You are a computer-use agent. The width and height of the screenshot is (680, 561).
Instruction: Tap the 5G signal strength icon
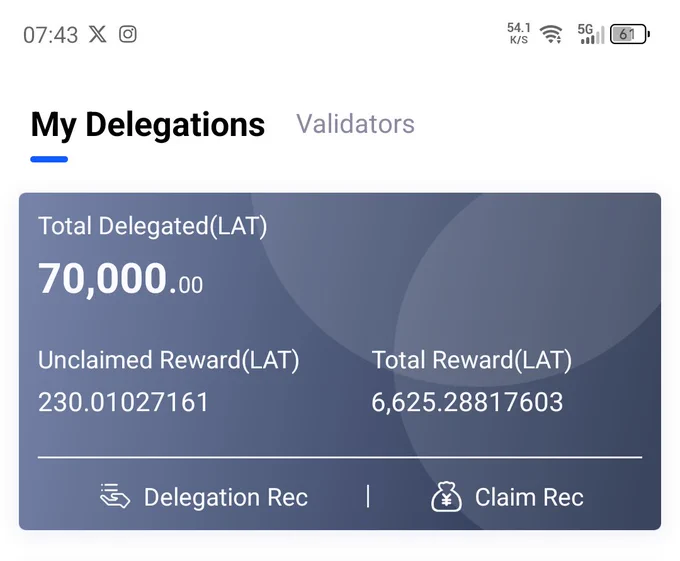[x=591, y=34]
